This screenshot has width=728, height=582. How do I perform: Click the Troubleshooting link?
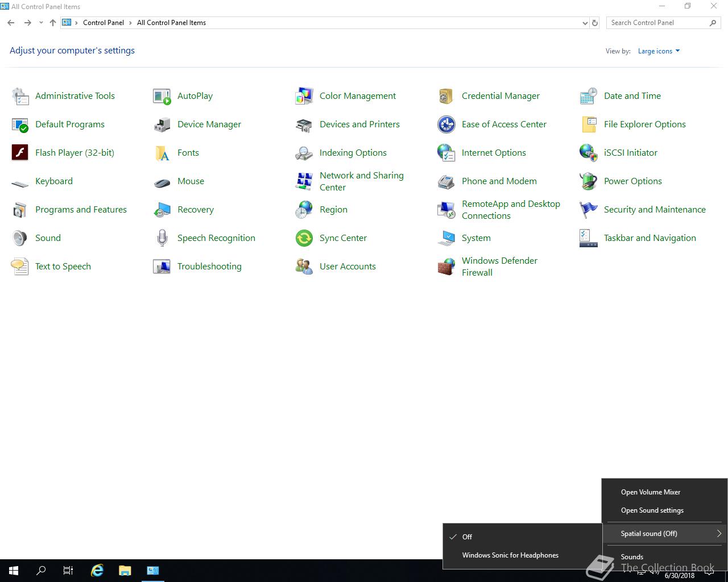coord(209,267)
